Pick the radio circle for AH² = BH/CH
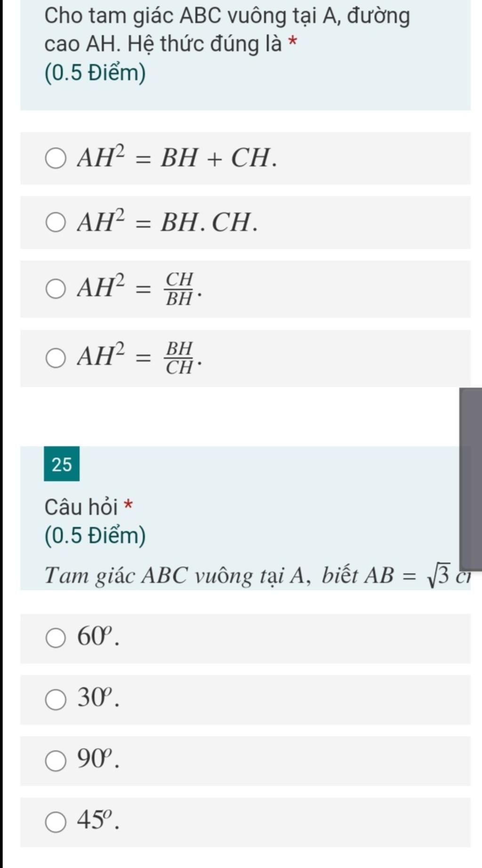 (x=56, y=358)
